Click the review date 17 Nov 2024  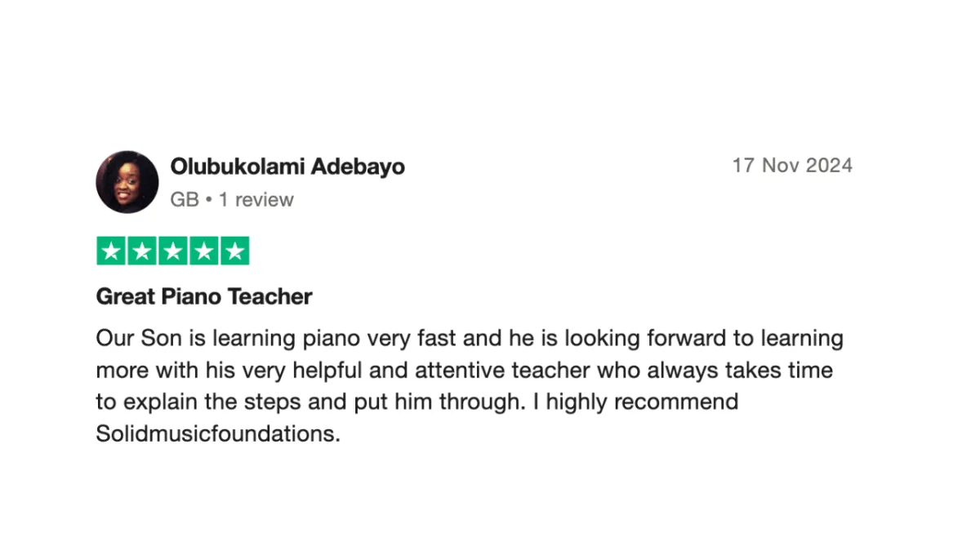tap(792, 166)
